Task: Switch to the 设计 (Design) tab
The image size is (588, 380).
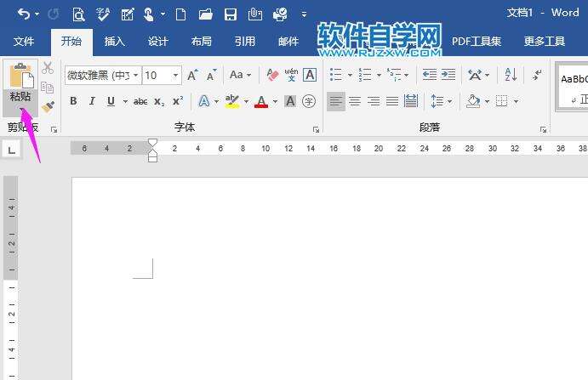Action: tap(158, 41)
